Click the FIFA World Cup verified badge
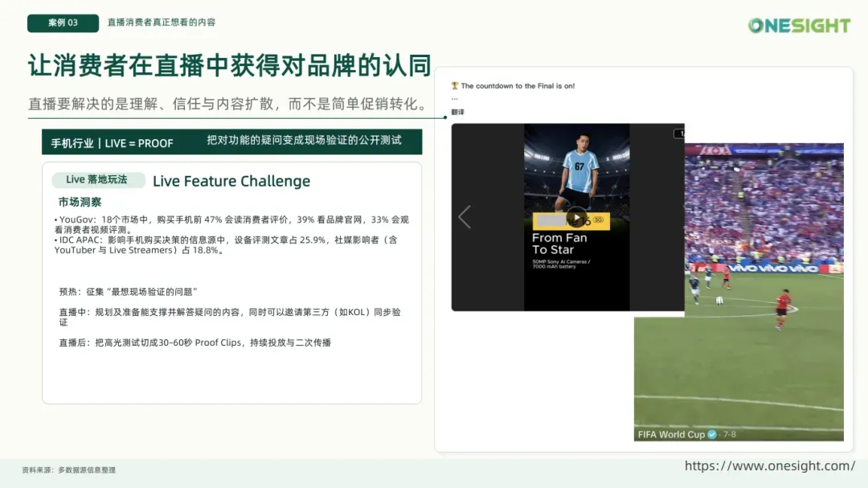 pos(712,435)
